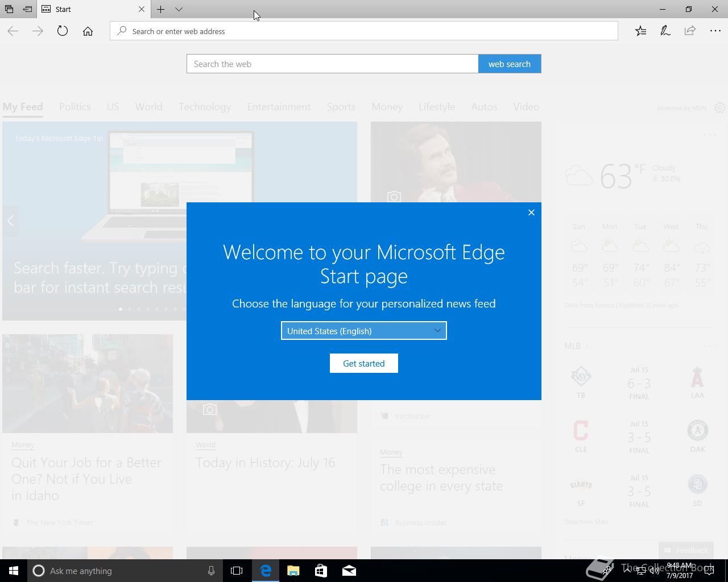Open the Settings and more menu
Screen dimensions: 728x582
(715, 31)
